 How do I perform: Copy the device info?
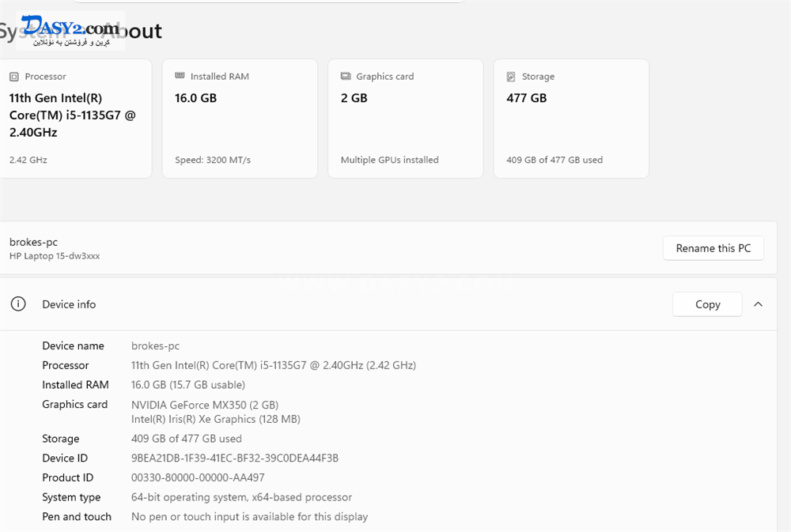[x=707, y=304]
